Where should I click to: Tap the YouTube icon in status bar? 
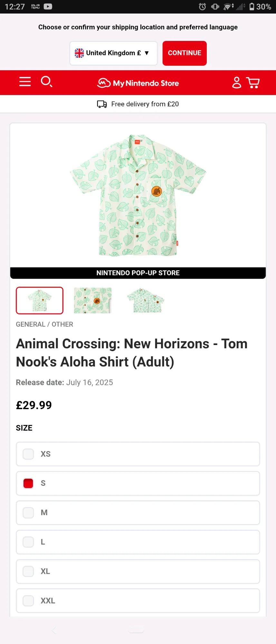(48, 6)
